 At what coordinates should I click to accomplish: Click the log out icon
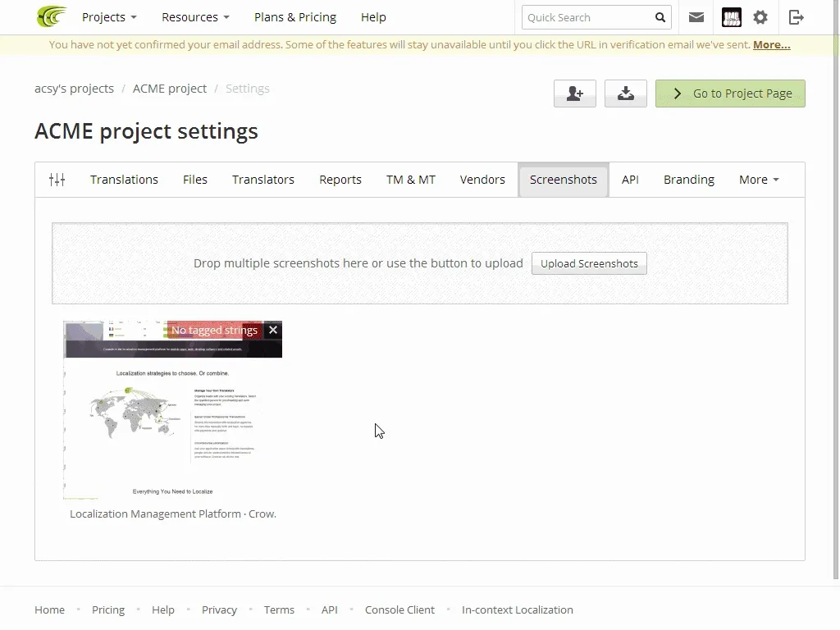coord(796,17)
